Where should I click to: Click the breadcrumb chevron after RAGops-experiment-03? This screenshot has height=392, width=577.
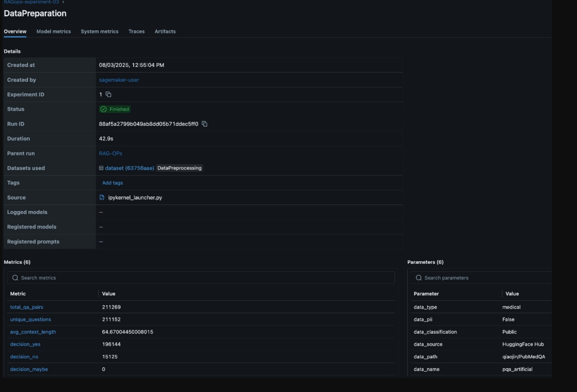click(x=63, y=2)
